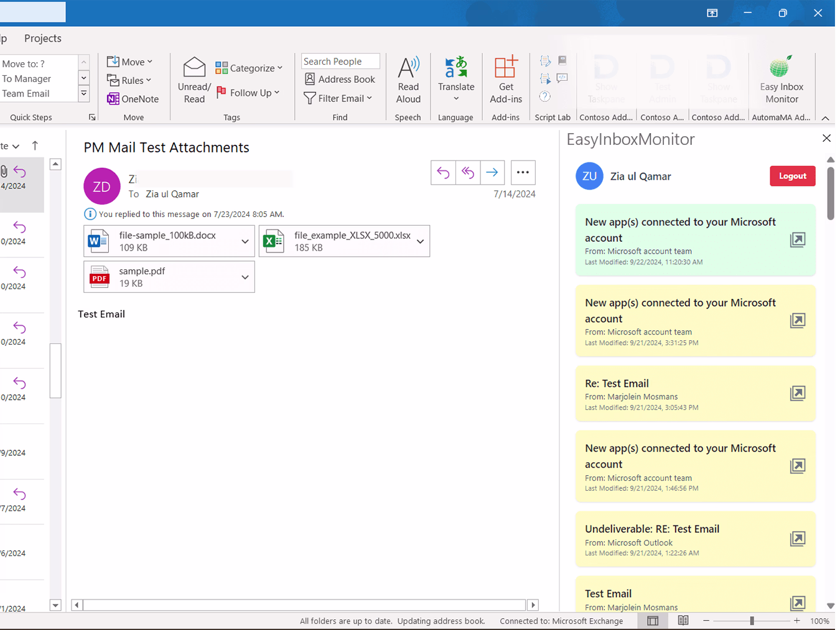Screen dimensions: 840x630
Task: Click open icon on card modified 1:46:56 PM
Action: coord(798,466)
